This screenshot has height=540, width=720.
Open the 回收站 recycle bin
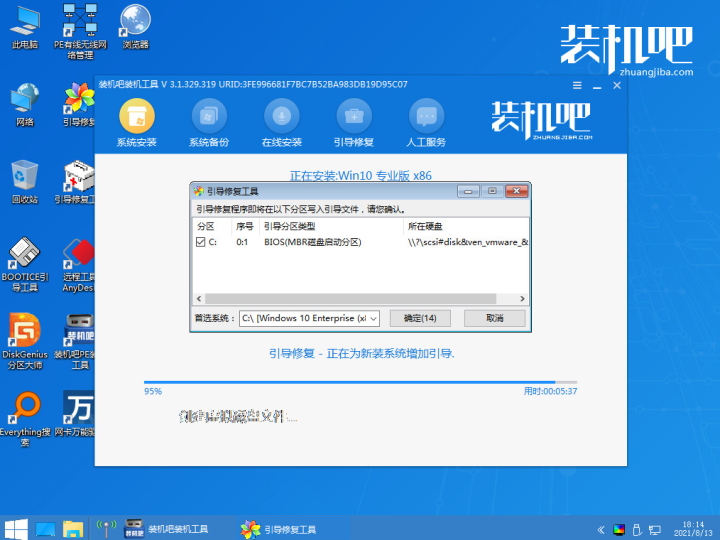coord(25,182)
